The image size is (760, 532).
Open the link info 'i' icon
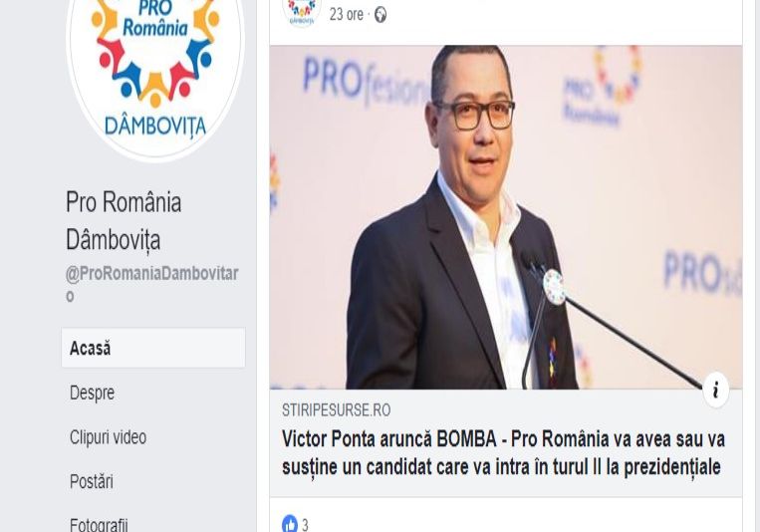pyautogui.click(x=715, y=390)
